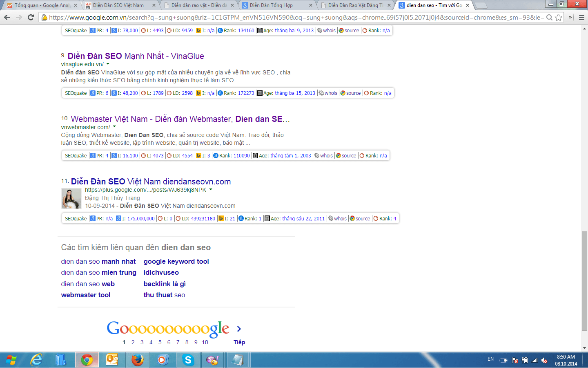Switch to the Diễn Đàn Tổng Hợp tab
The image size is (588, 368).
tap(277, 5)
